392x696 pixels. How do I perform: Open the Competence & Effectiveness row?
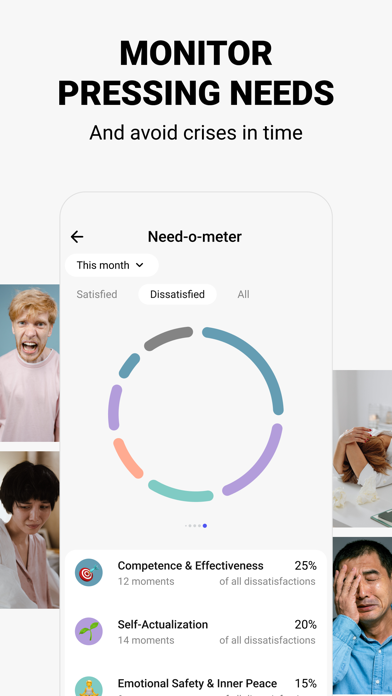coord(196,573)
